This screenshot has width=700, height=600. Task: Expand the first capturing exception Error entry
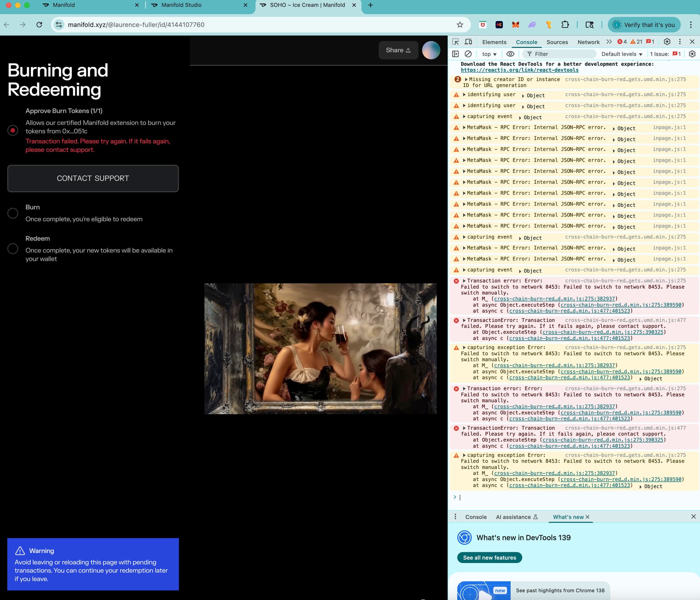point(464,347)
